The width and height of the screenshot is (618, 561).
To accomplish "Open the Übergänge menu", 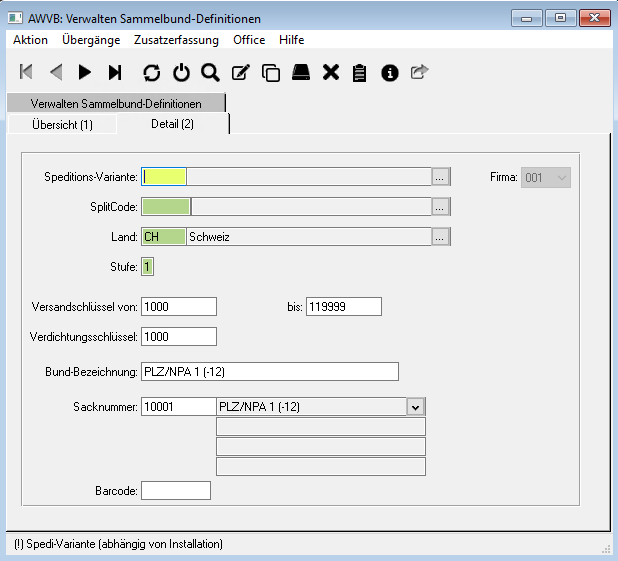I will coord(91,40).
